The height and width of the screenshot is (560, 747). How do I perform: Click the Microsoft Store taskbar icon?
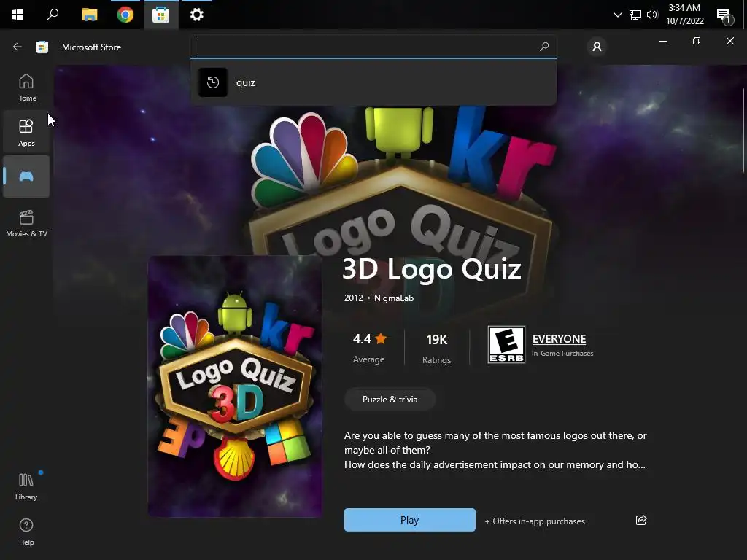[x=161, y=15]
